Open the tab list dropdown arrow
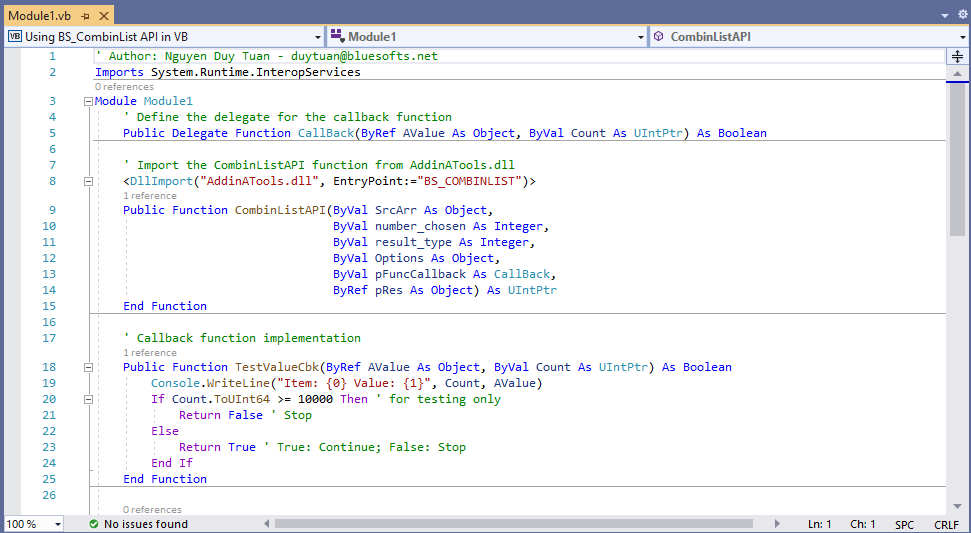Image resolution: width=971 pixels, height=533 pixels. 945,15
